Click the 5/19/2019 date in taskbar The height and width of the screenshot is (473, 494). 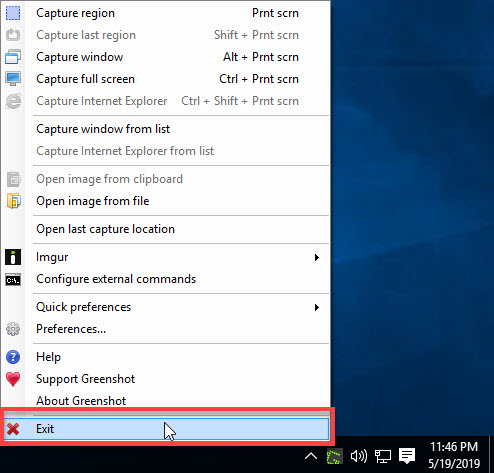point(454,464)
